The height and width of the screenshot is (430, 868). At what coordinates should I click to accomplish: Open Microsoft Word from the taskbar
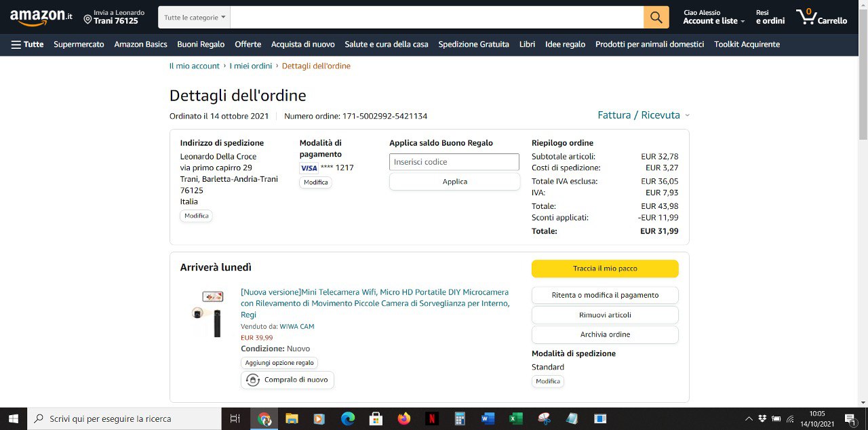click(488, 418)
